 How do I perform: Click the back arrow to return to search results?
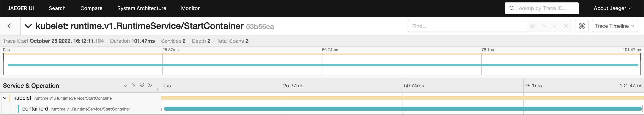point(10,26)
